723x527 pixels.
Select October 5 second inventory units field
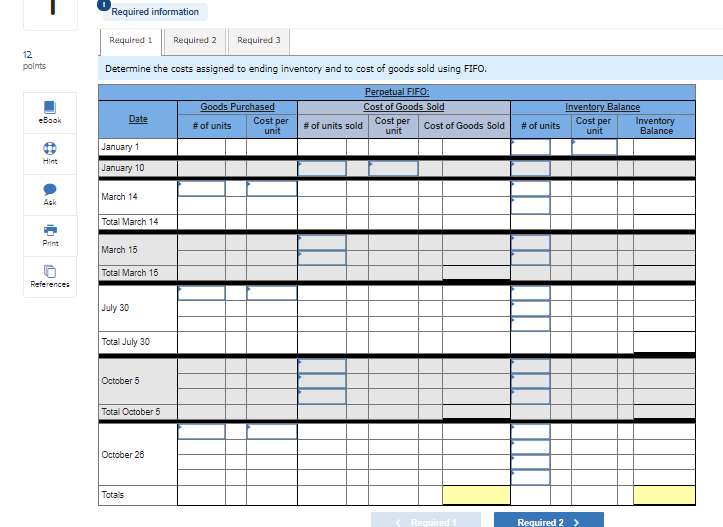530,381
